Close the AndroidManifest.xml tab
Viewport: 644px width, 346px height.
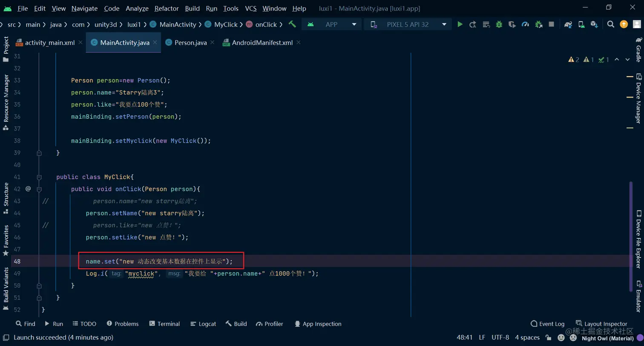tap(299, 43)
